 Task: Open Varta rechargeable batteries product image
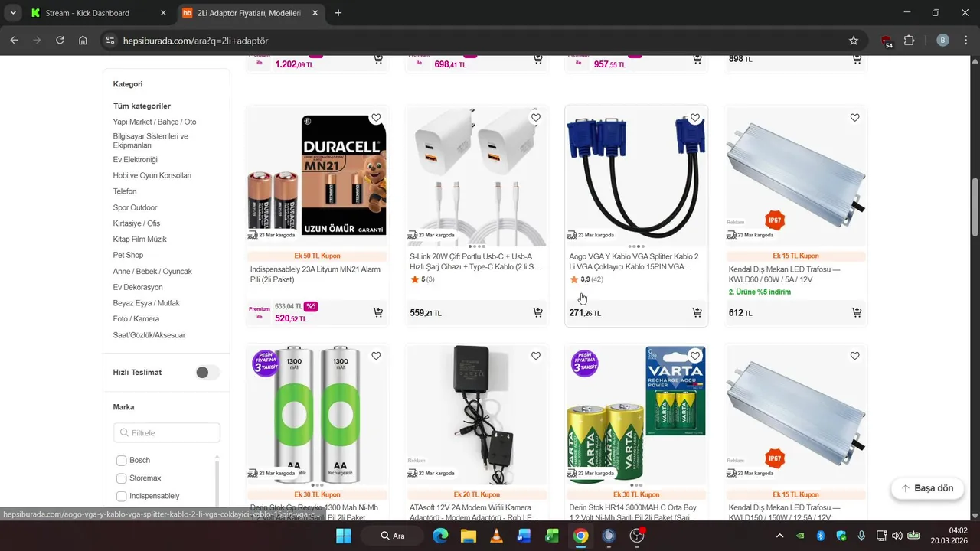coord(636,414)
